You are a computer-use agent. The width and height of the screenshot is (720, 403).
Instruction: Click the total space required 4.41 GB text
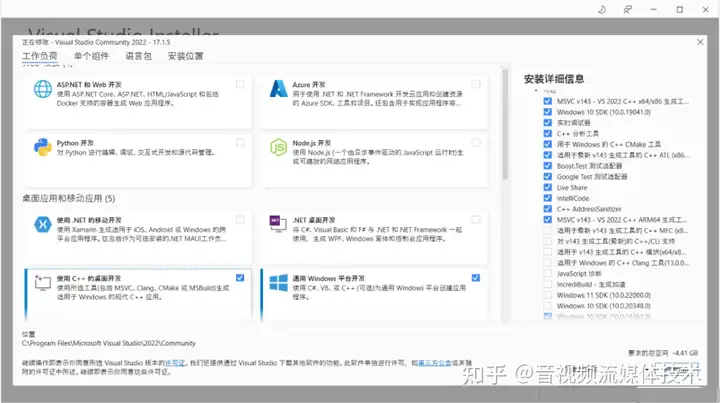(663, 353)
